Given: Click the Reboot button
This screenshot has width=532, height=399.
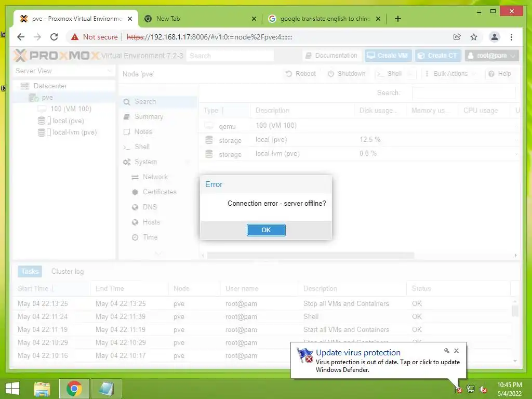Looking at the screenshot, I should [301, 74].
